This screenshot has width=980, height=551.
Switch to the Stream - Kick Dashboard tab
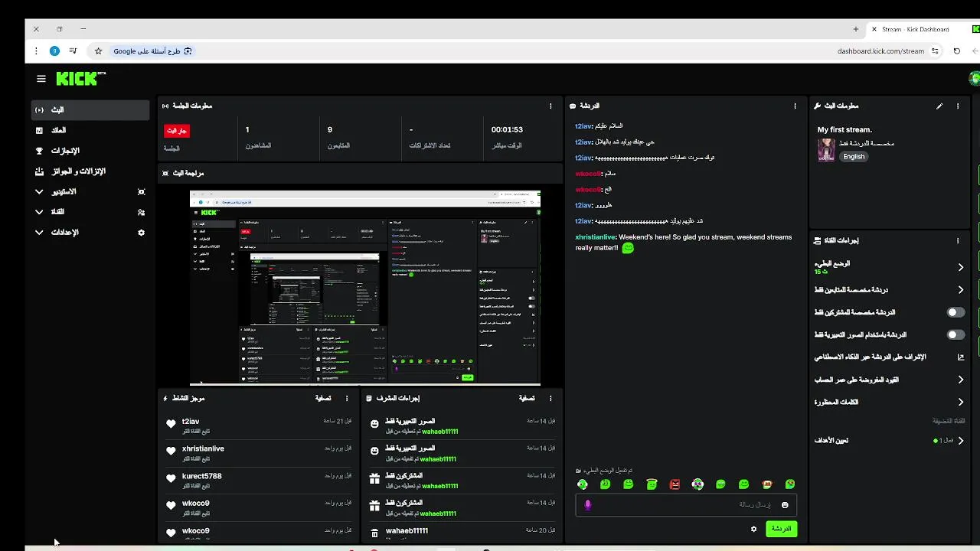[x=921, y=29]
